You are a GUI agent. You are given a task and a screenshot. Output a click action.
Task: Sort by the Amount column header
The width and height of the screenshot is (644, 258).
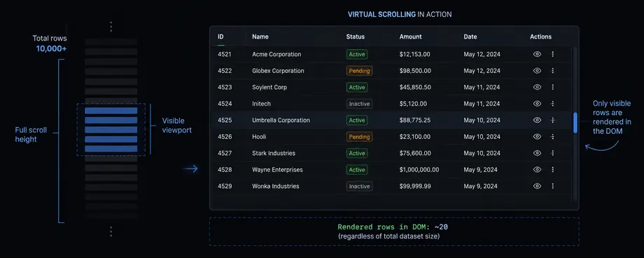[x=410, y=36]
